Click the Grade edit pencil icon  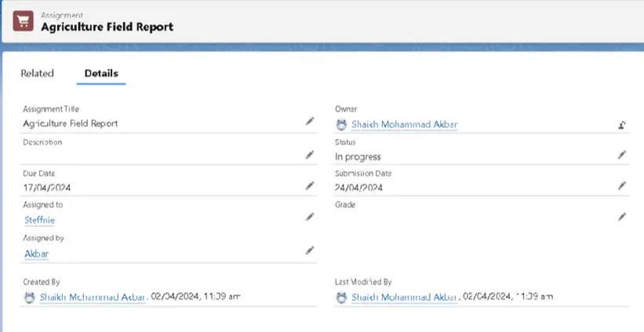621,217
